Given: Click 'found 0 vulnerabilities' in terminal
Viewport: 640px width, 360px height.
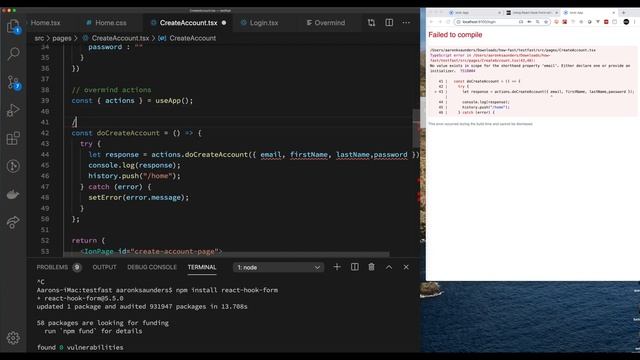Looking at the screenshot, I should tap(80, 347).
